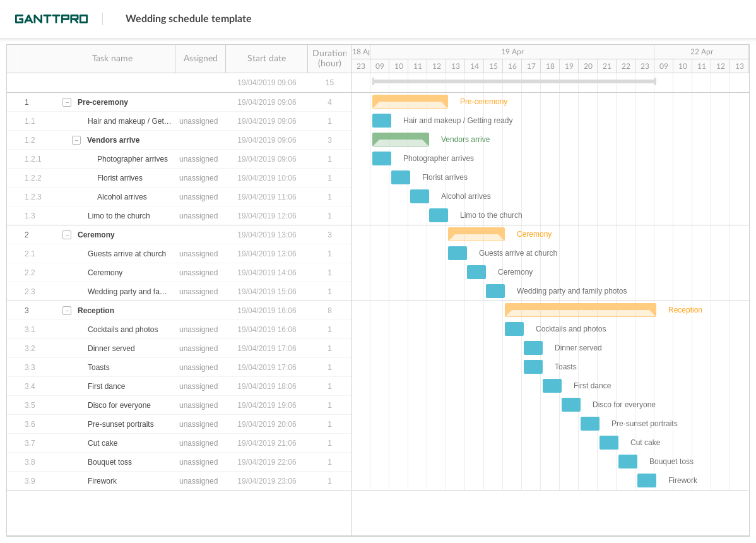This screenshot has width=756, height=543.
Task: Edit duration value for Reception
Action: click(x=329, y=310)
